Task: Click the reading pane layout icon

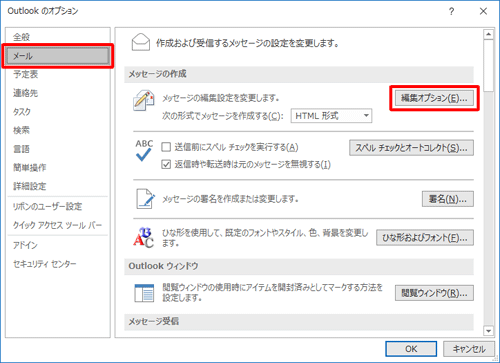Action: (144, 293)
